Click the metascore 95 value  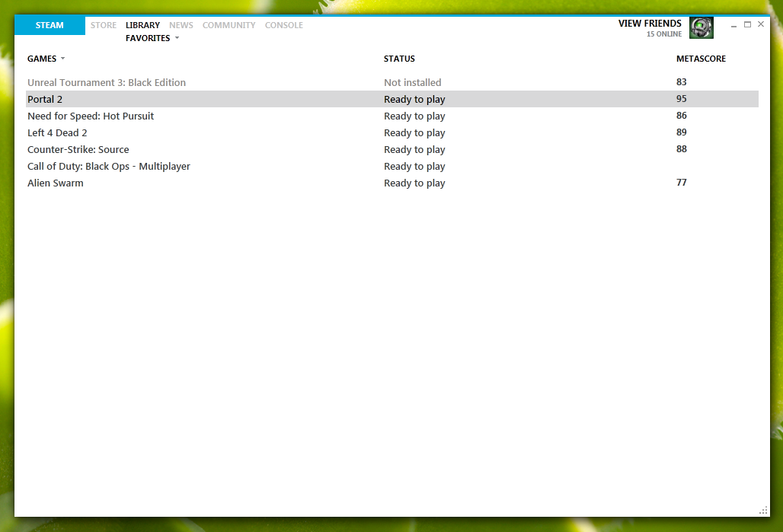coord(682,99)
